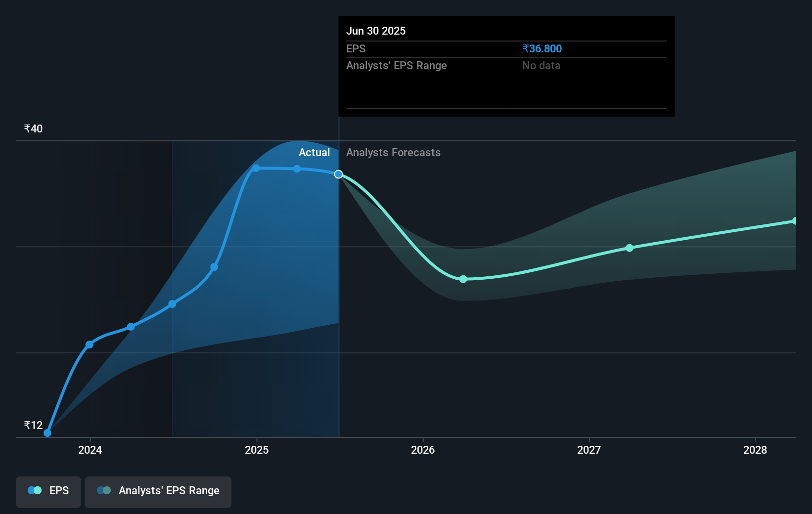This screenshot has width=812, height=514.
Task: Click the Analysts Forecasts label
Action: click(393, 153)
